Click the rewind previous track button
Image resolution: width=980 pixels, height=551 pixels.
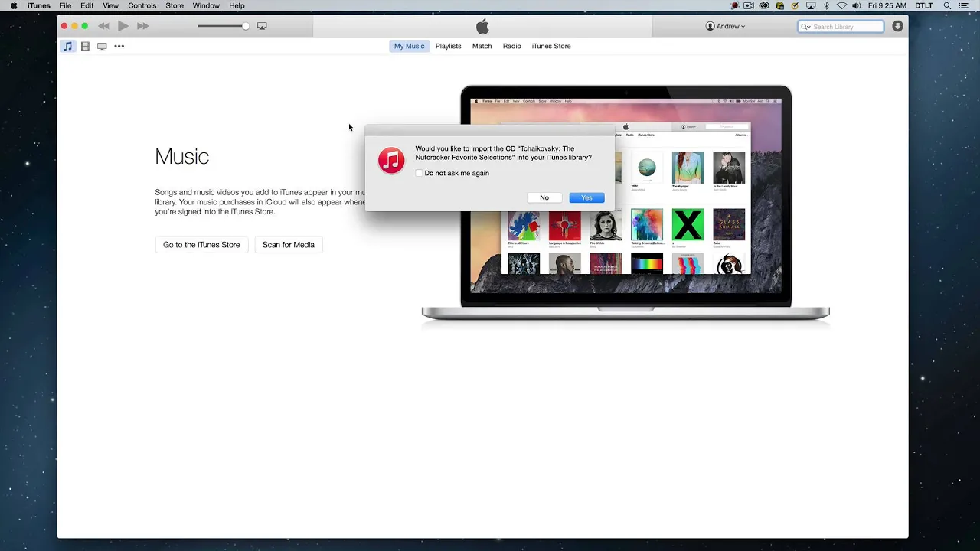point(104,26)
